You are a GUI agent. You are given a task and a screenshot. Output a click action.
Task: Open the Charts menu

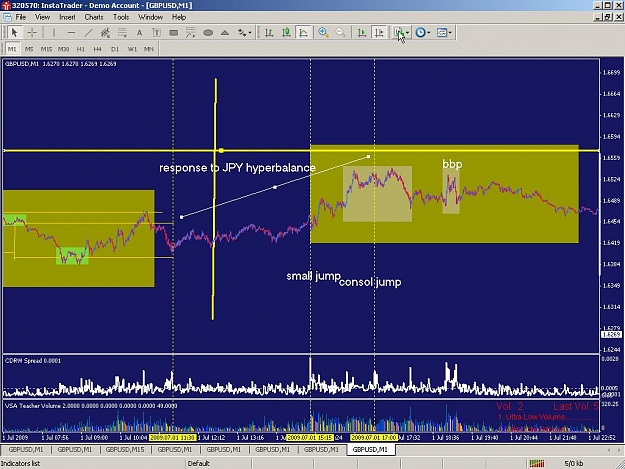(94, 17)
